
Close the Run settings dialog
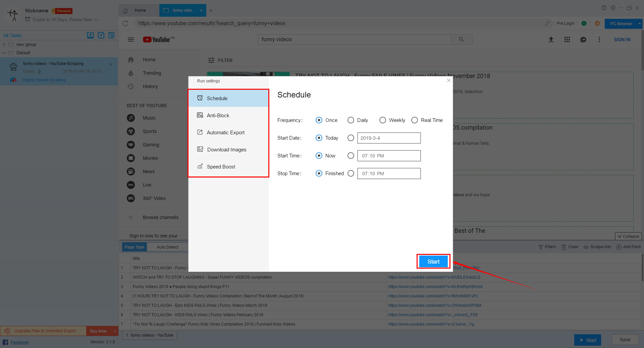click(449, 80)
